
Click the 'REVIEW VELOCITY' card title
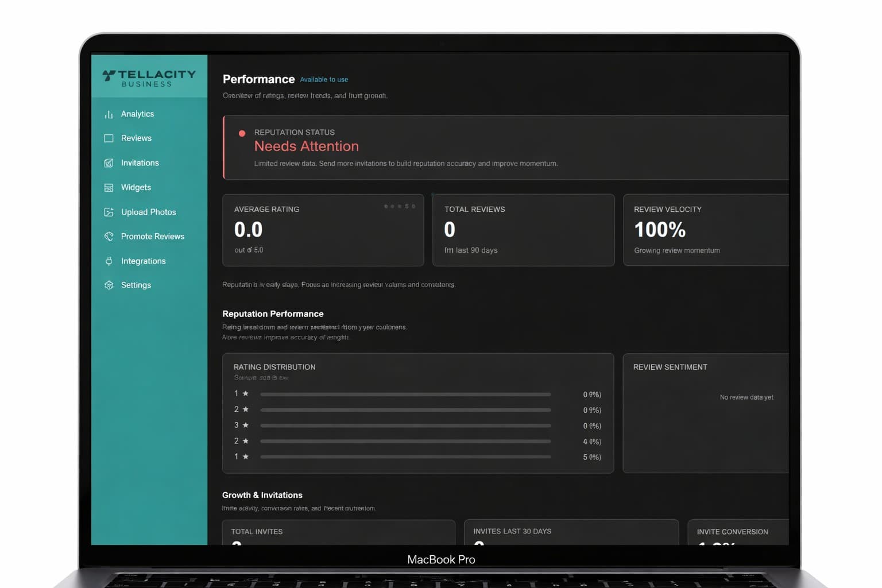[667, 210]
